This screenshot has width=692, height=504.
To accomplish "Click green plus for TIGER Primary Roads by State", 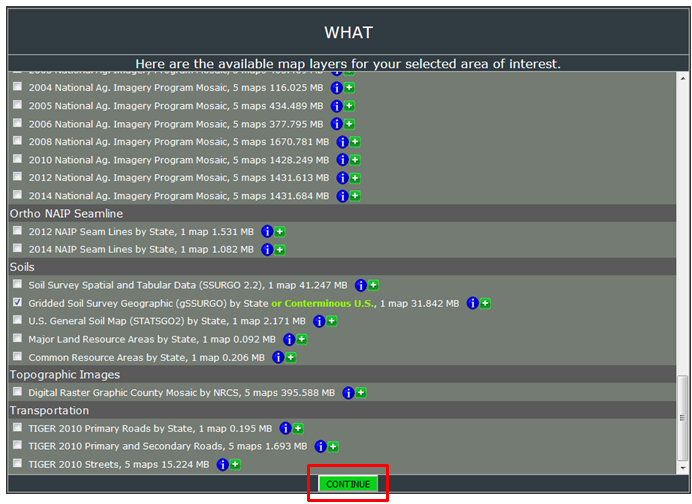I will (x=298, y=429).
